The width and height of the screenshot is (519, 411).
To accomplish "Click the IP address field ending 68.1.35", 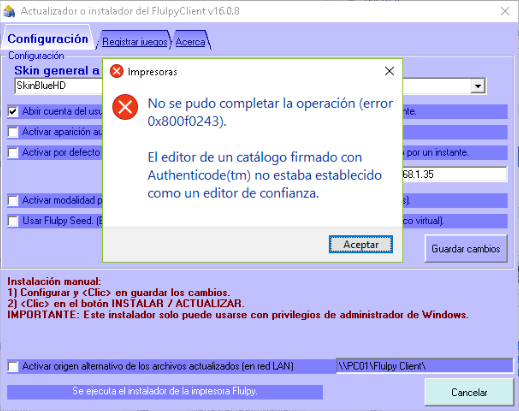I will [455, 174].
